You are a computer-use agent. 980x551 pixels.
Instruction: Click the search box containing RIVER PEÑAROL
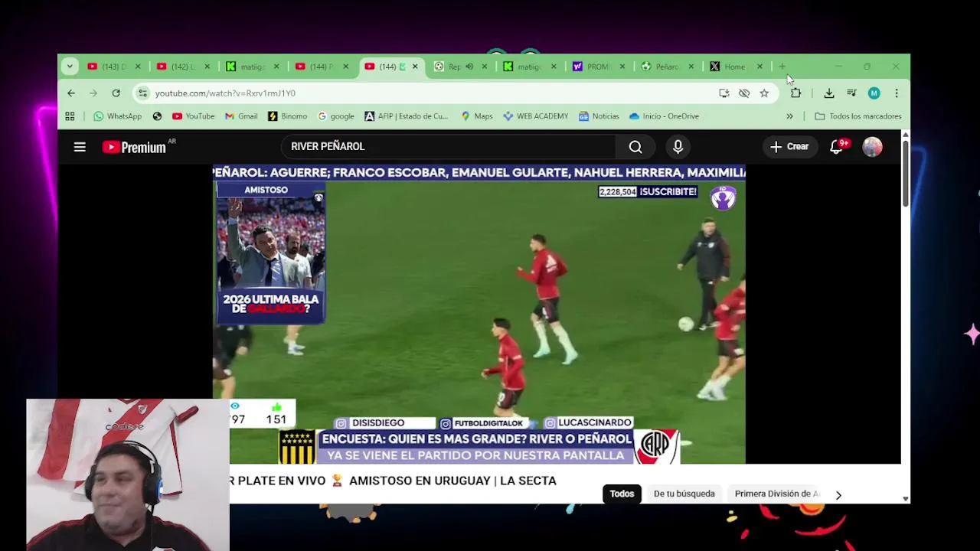tap(448, 146)
